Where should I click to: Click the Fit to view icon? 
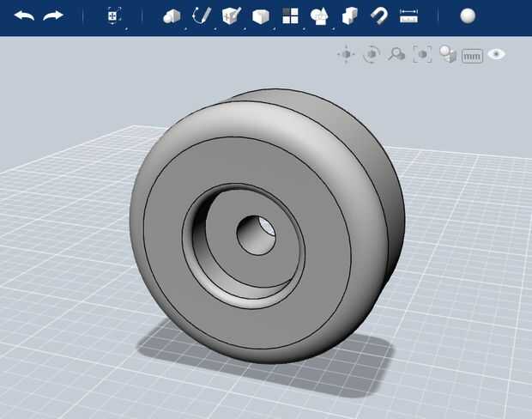click(422, 54)
